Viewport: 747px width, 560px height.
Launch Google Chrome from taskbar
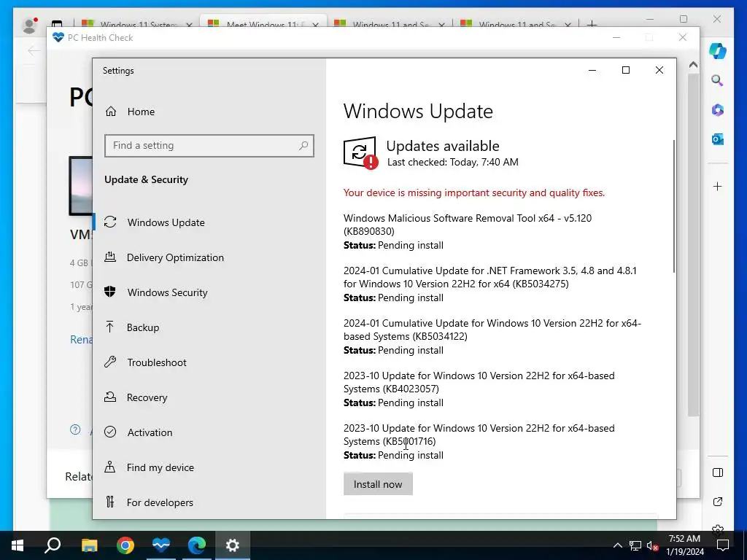[125, 545]
